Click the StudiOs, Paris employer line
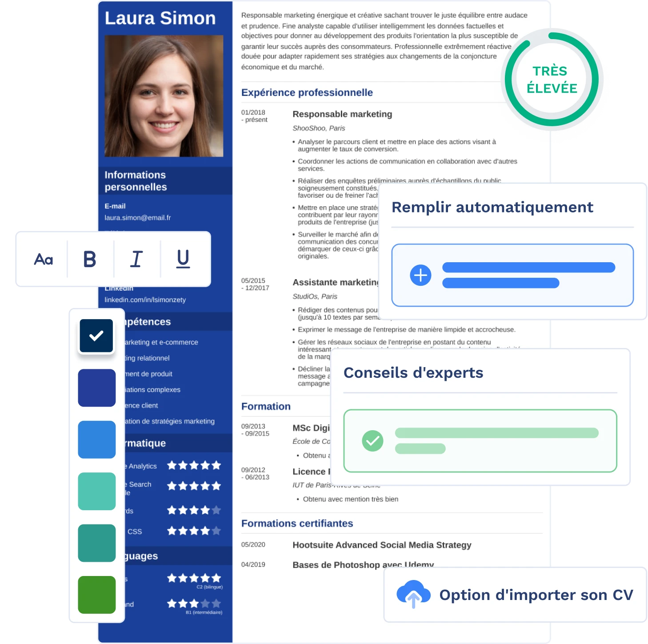This screenshot has height=644, width=648. coord(315,296)
